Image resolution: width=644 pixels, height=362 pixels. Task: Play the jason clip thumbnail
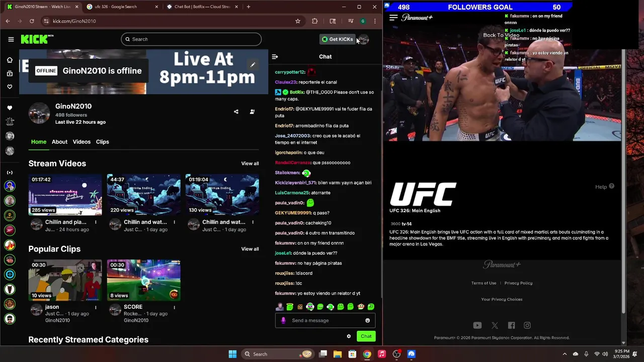(x=65, y=280)
